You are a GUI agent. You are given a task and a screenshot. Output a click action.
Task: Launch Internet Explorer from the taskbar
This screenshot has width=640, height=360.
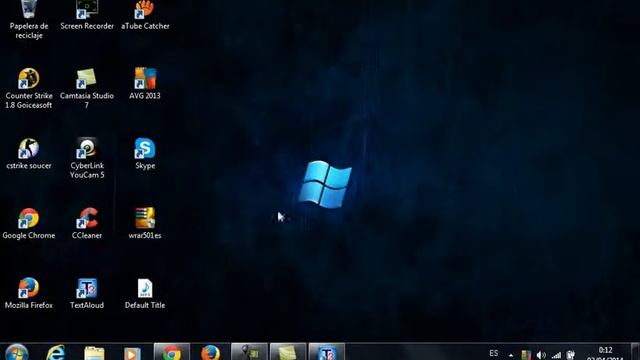pyautogui.click(x=56, y=353)
